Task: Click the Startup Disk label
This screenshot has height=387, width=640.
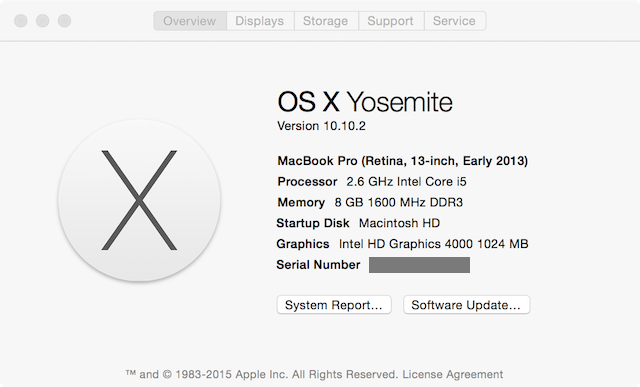Action: click(x=313, y=223)
